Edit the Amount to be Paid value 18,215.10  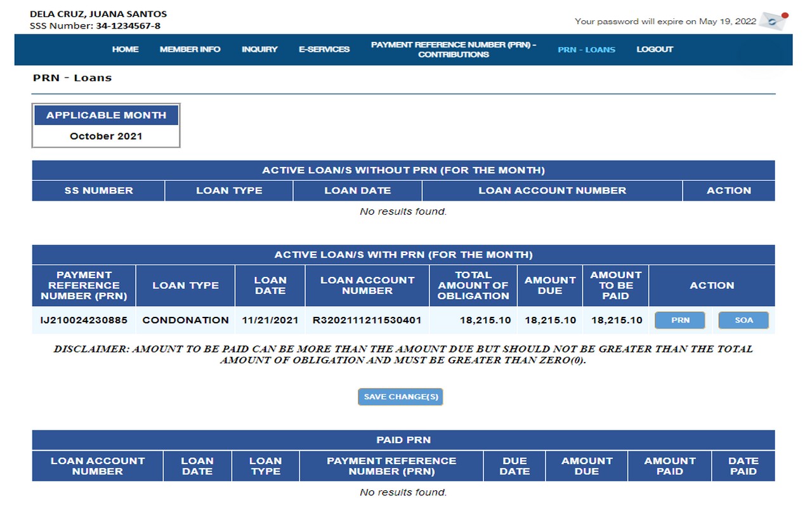tap(615, 320)
